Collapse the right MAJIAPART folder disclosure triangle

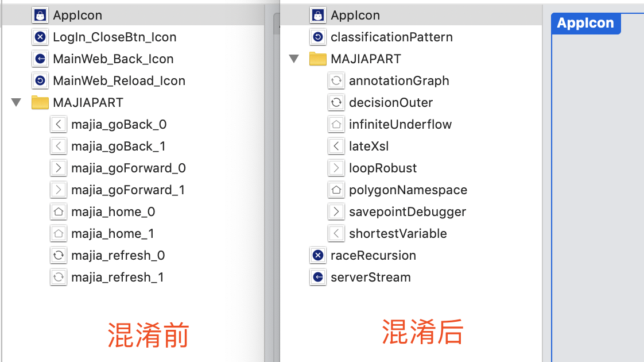click(294, 59)
